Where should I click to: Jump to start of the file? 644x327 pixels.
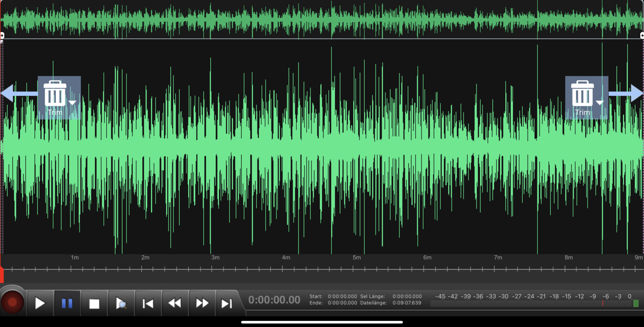point(148,303)
